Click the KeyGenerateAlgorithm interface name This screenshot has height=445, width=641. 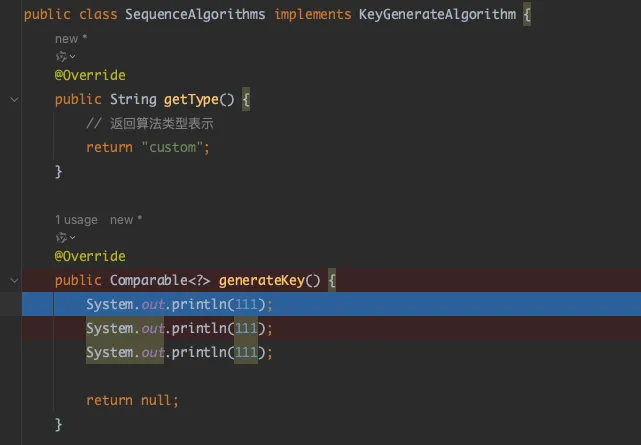click(437, 15)
